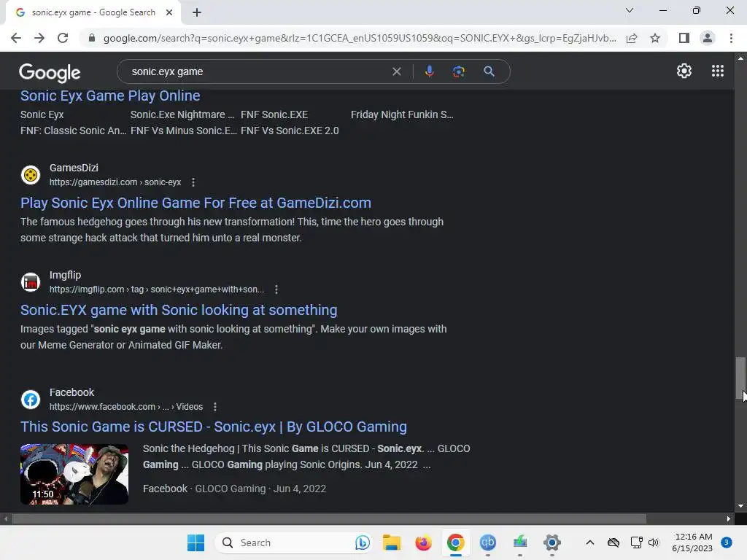
Task: Go back to previous page
Action: tap(16, 38)
